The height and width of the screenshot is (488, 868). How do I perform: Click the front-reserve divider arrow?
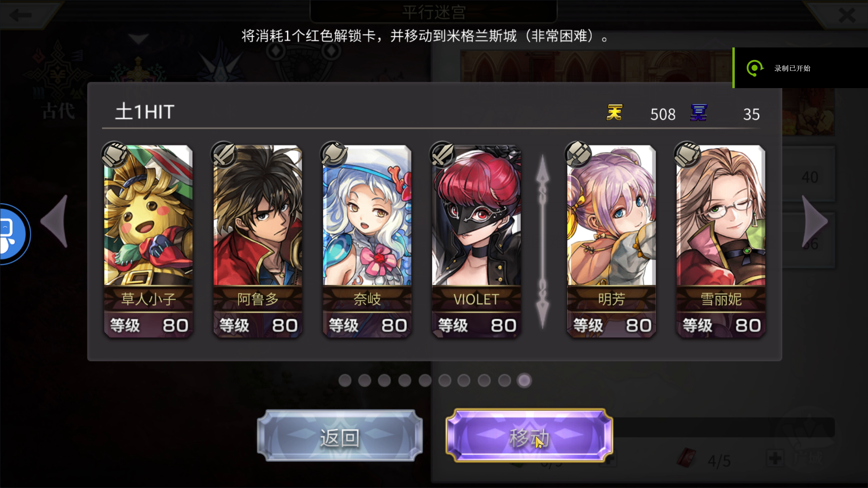click(542, 241)
